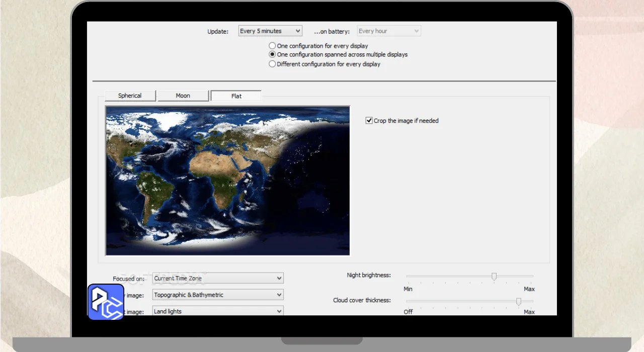This screenshot has width=644, height=352.
Task: Click the Cloud cover thickness slider handle
Action: click(518, 301)
